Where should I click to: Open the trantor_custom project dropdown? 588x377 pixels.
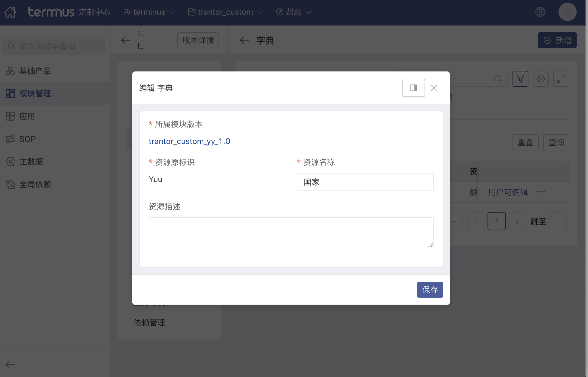[226, 12]
